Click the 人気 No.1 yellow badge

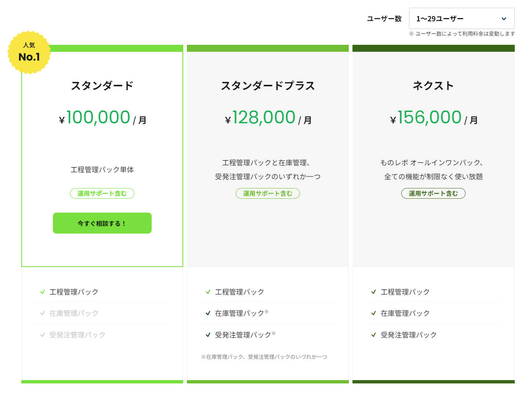29,53
